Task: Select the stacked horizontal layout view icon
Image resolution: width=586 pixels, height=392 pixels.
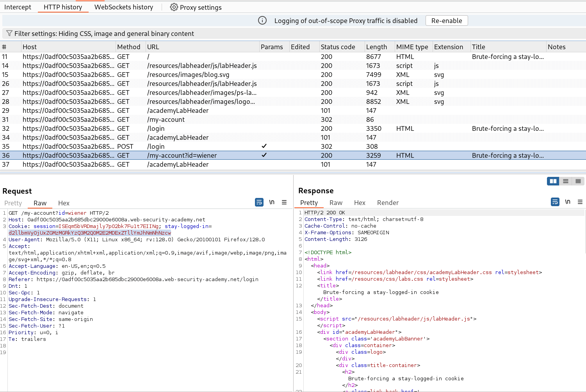Action: [566, 181]
